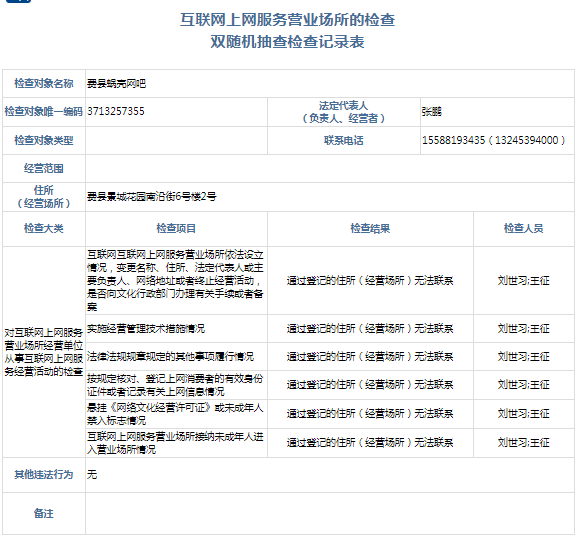The image size is (578, 537).
Task: Click the 检查对象名称 label cell
Action: (x=44, y=84)
